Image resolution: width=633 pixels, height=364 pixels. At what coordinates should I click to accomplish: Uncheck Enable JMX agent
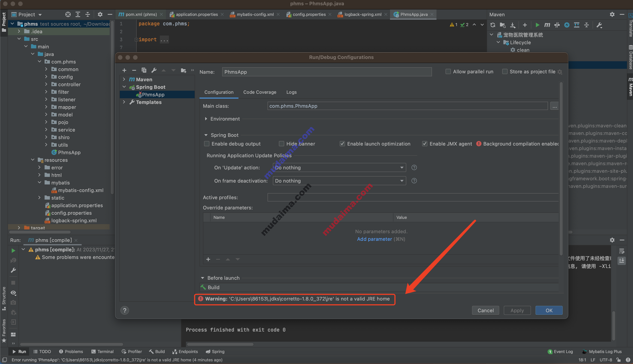pos(425,144)
